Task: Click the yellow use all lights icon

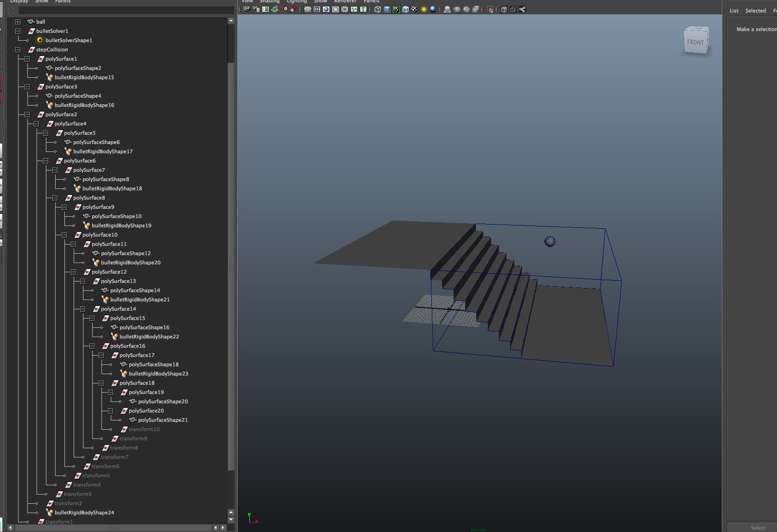Action: 423,9
